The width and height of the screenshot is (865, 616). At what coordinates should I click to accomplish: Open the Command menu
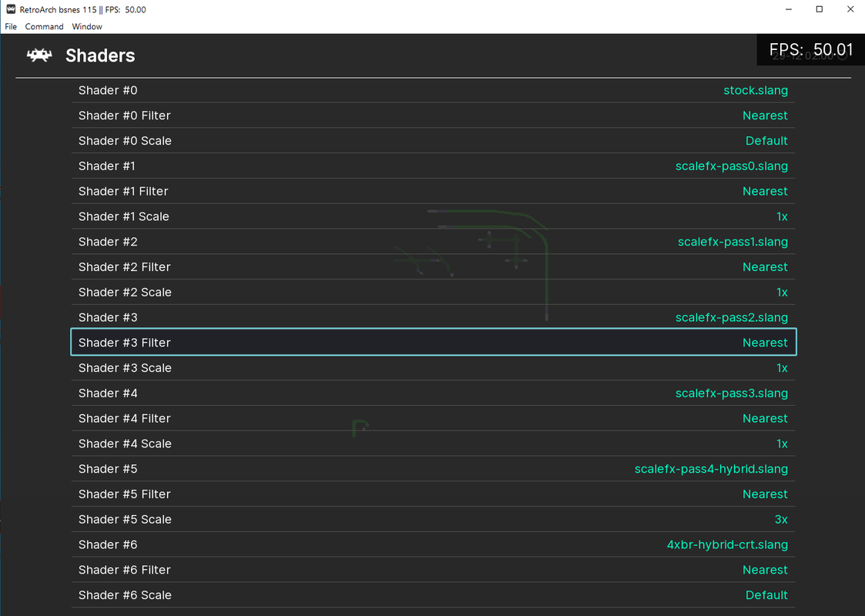[44, 26]
